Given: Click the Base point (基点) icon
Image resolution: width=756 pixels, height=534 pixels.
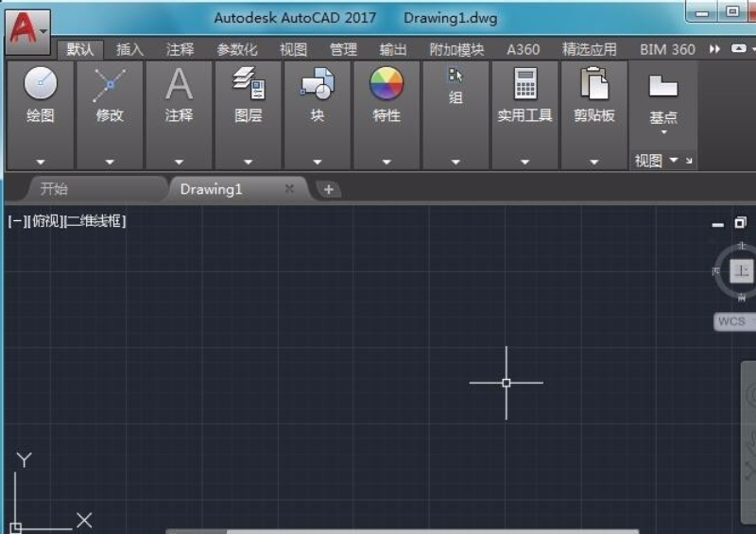Looking at the screenshot, I should (663, 86).
